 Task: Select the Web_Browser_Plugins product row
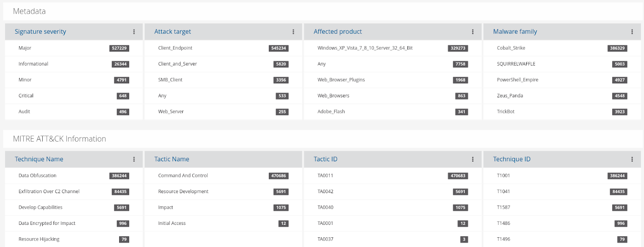tap(393, 80)
